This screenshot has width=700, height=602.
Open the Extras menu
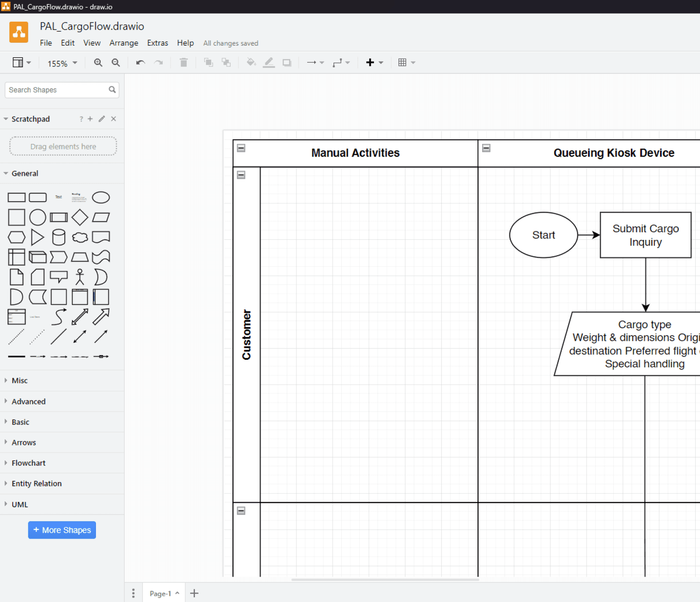click(x=157, y=43)
